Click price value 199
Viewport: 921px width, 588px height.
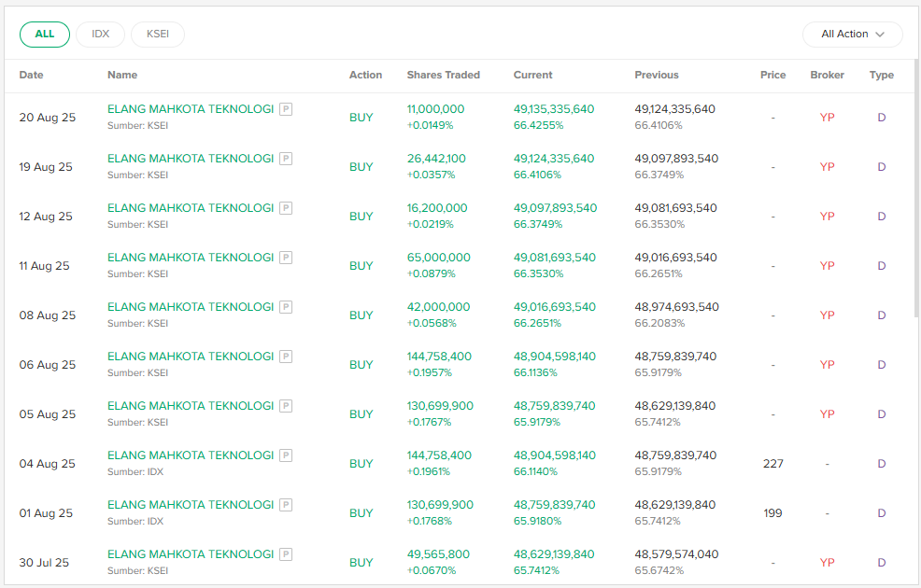[773, 513]
